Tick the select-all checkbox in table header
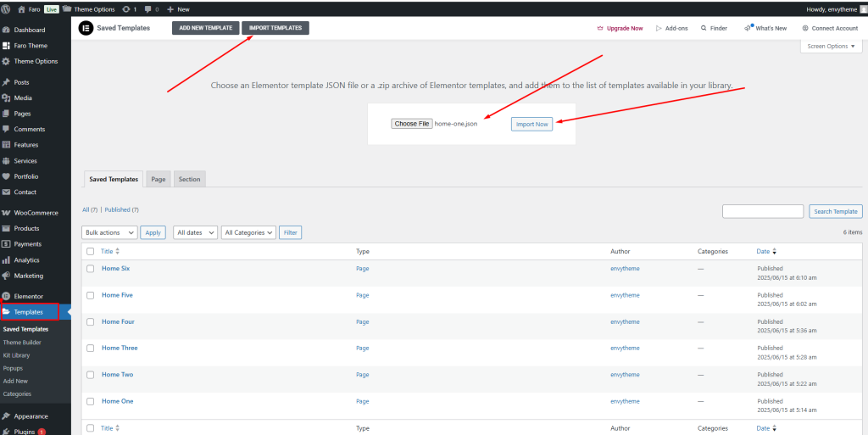Viewport: 868px width, 435px height. coord(91,251)
